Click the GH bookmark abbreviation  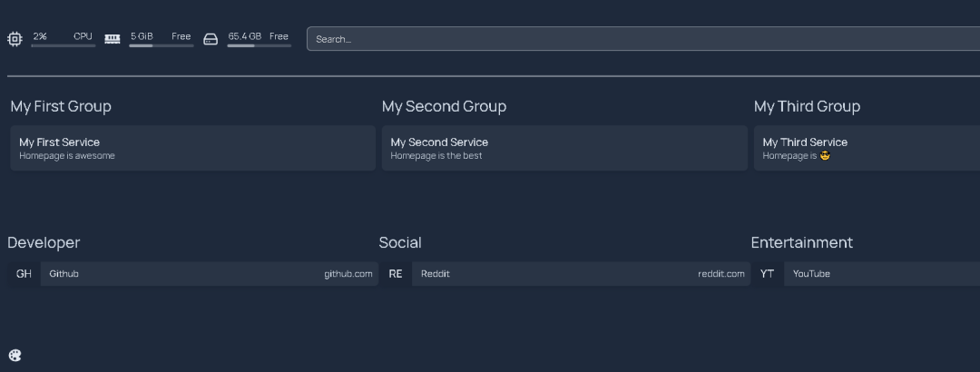(24, 274)
